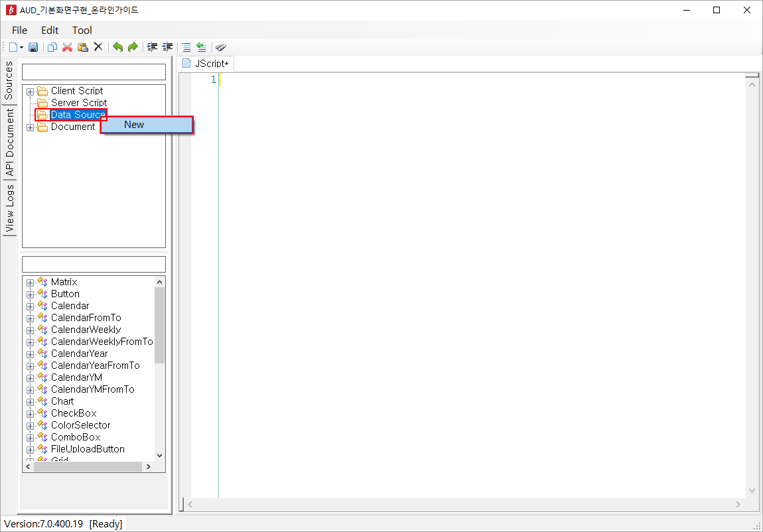This screenshot has width=763, height=532.
Task: Select CalendarYear in the component list
Action: coord(80,354)
